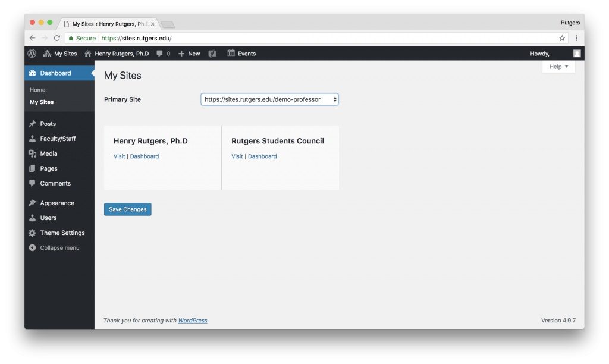Click the WordPress link in the footer
The width and height of the screenshot is (609, 364).
click(x=193, y=320)
